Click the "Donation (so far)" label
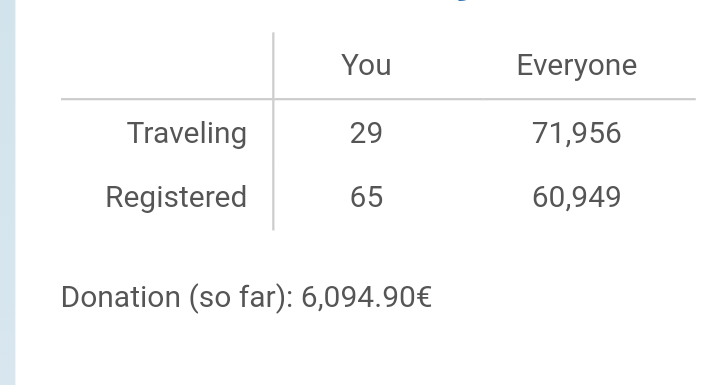This screenshot has width=708, height=385. tap(177, 297)
